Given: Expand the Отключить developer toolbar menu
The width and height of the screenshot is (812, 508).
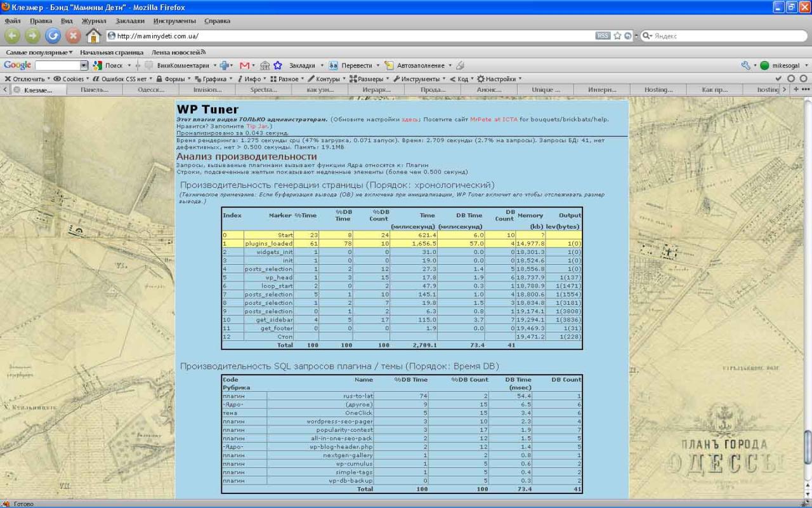Looking at the screenshot, I should 25,79.
